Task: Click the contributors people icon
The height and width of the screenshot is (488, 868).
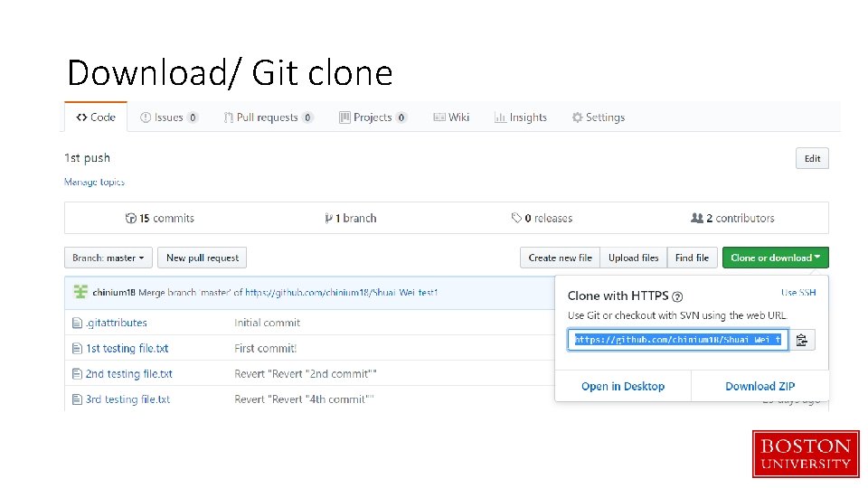Action: 696,218
